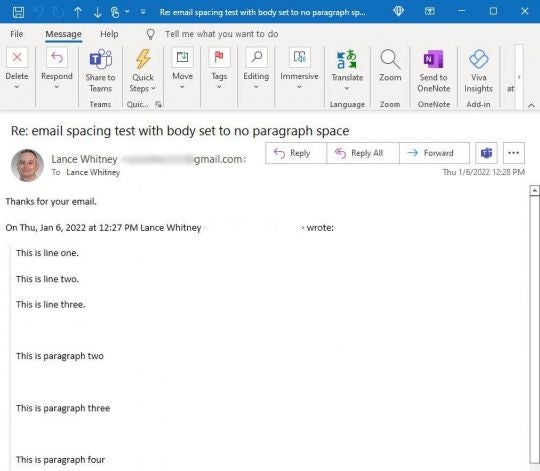This screenshot has height=471, width=540.
Task: Click Send to OneNote icon
Action: [433, 59]
